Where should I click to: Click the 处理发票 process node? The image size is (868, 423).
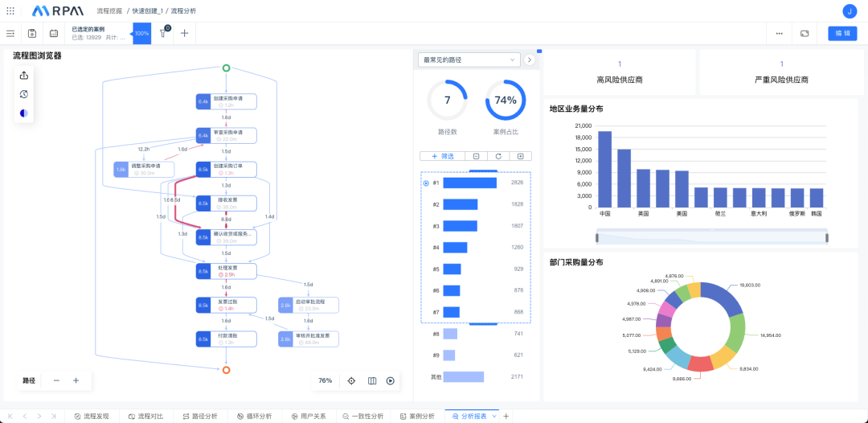227,271
